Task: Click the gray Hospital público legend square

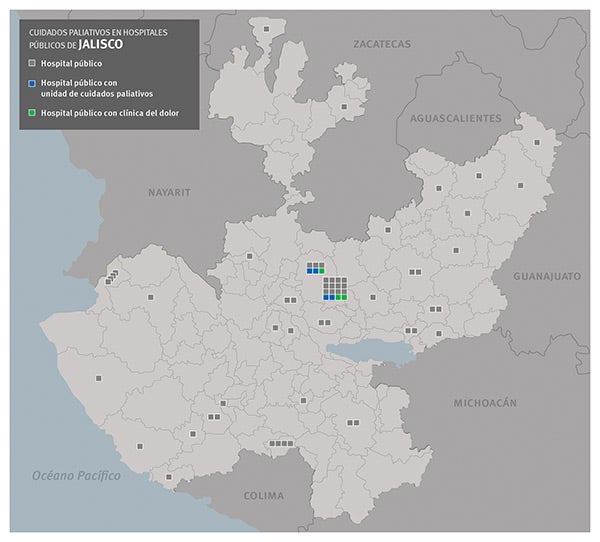Action: click(33, 62)
